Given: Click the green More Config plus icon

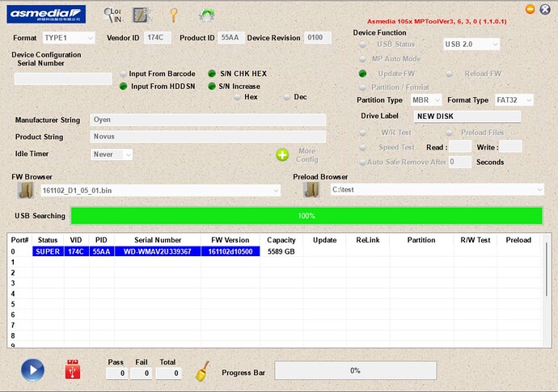Looking at the screenshot, I should coord(282,154).
